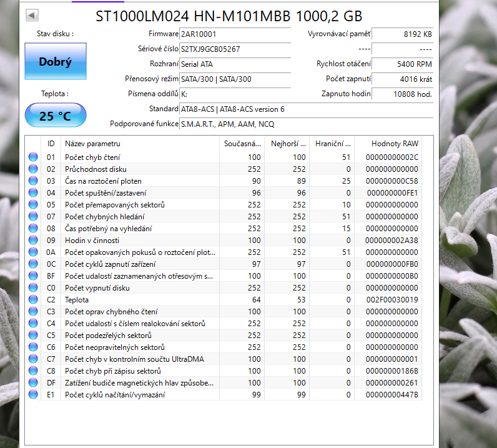Click the status orb for row E1
The width and height of the screenshot is (497, 448).
point(33,394)
